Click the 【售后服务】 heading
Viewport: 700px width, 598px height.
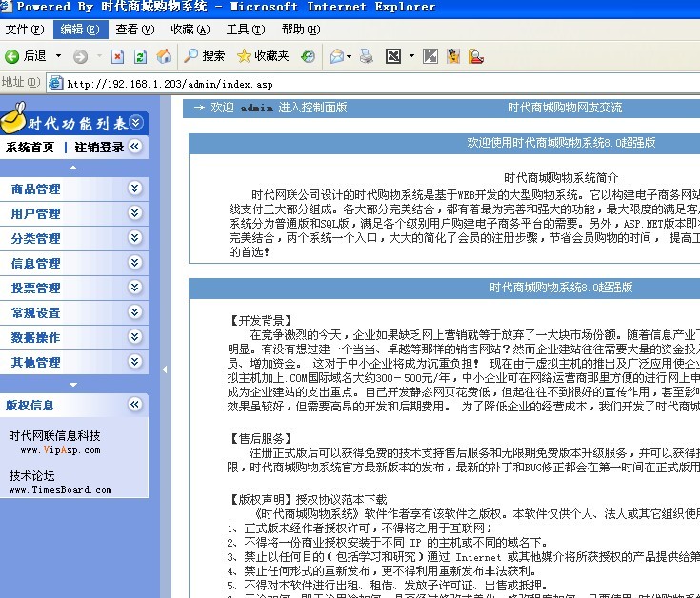[261, 438]
